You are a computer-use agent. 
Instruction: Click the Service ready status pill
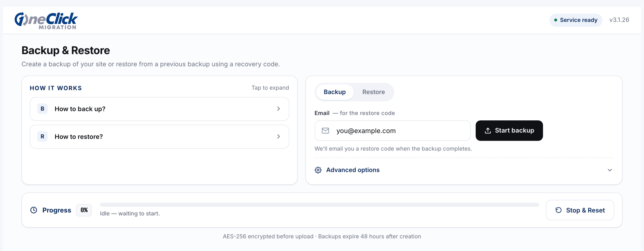(x=576, y=20)
